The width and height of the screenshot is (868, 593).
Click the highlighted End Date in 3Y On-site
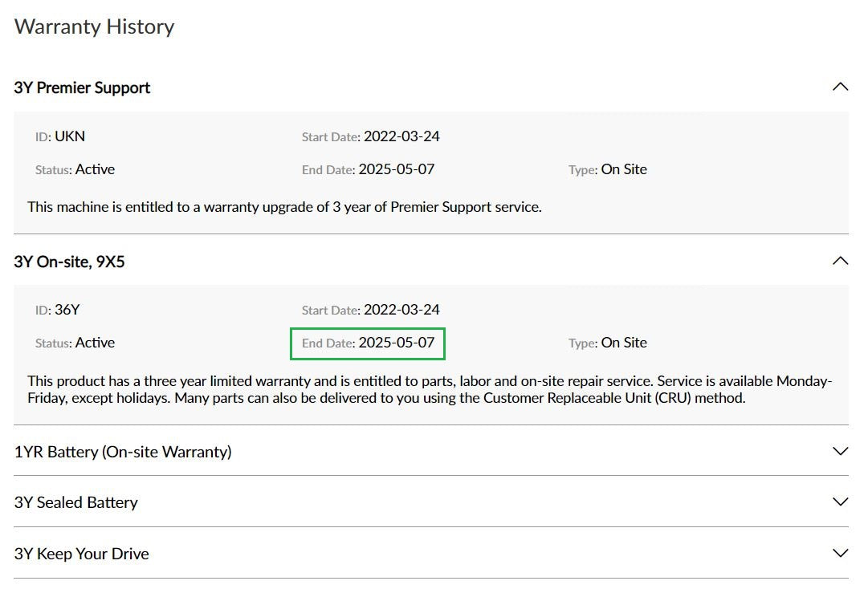[x=368, y=343]
